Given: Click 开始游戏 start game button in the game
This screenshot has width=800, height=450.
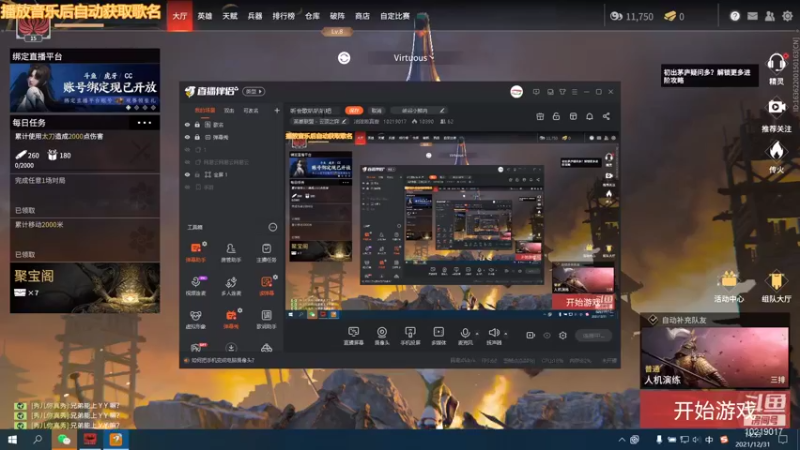Looking at the screenshot, I should click(715, 410).
